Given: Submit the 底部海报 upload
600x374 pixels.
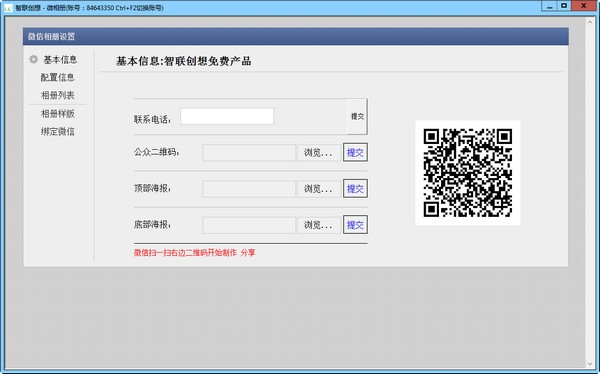Looking at the screenshot, I should [x=355, y=224].
